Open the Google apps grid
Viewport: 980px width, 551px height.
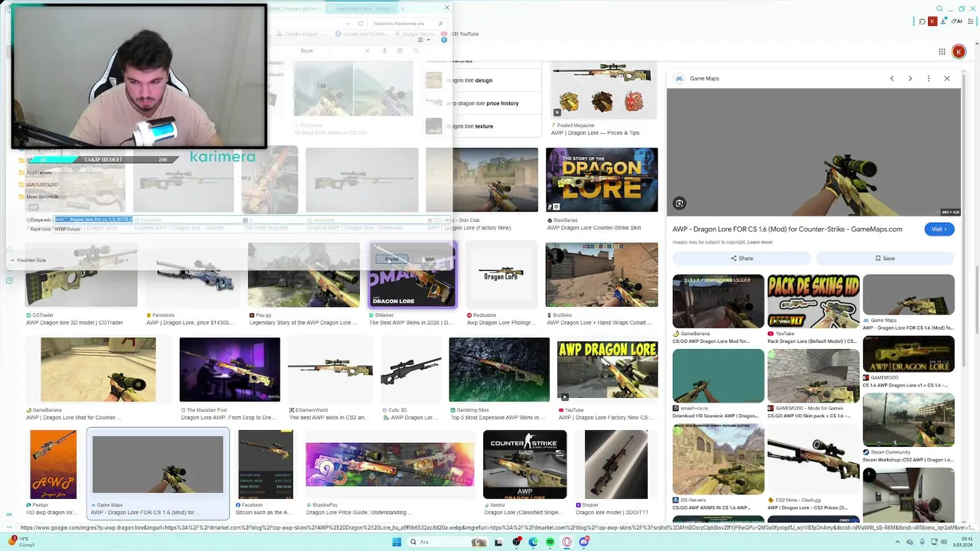click(942, 51)
